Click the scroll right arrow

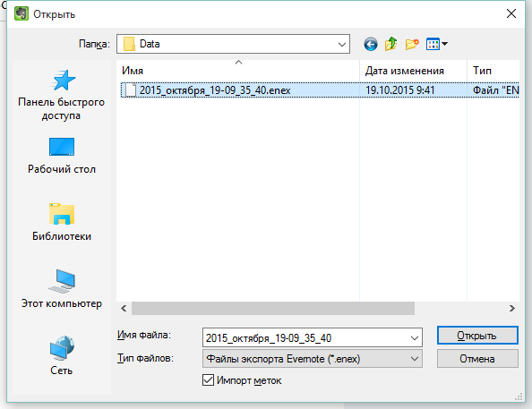pyautogui.click(x=512, y=308)
